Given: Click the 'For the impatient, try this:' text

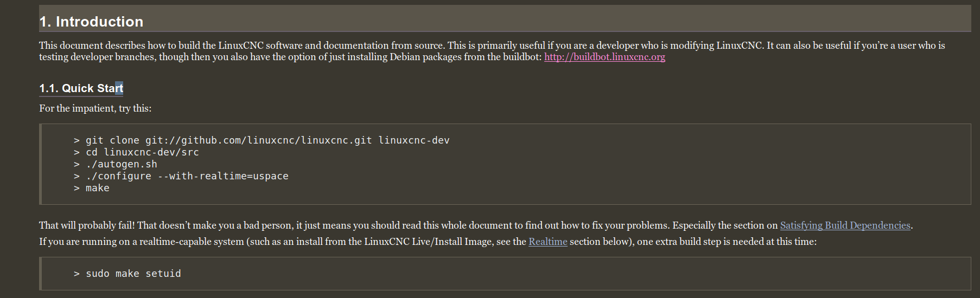Looking at the screenshot, I should tap(96, 108).
